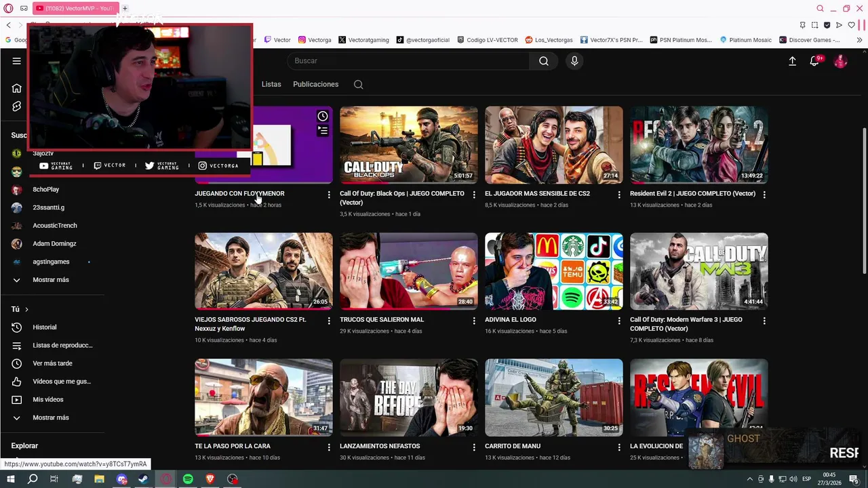
Task: Open the account avatar menu
Action: [x=841, y=61]
